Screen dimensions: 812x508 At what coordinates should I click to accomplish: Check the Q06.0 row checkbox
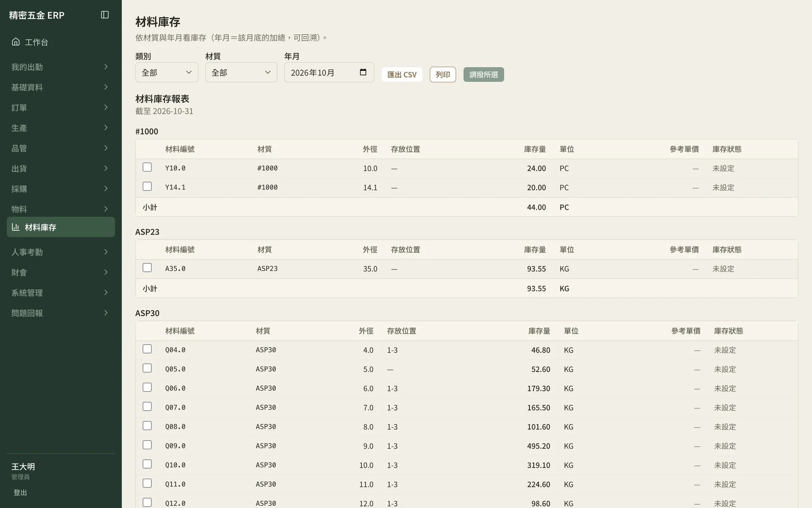click(147, 387)
